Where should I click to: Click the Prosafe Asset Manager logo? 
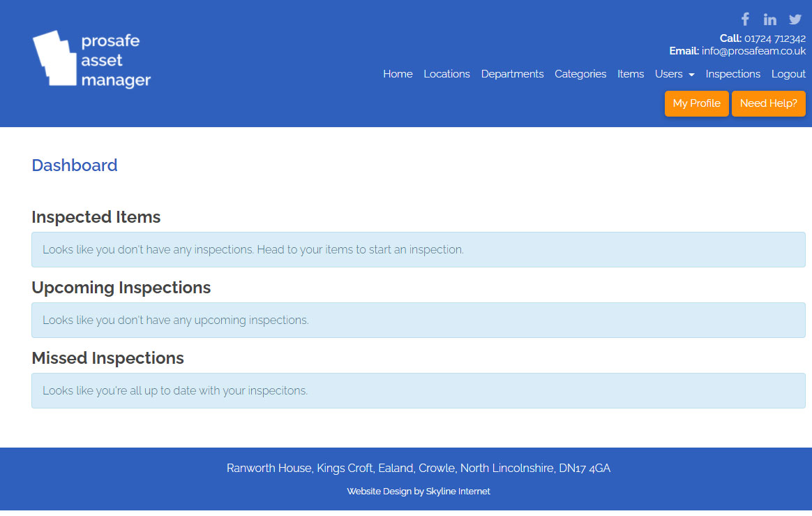91,59
